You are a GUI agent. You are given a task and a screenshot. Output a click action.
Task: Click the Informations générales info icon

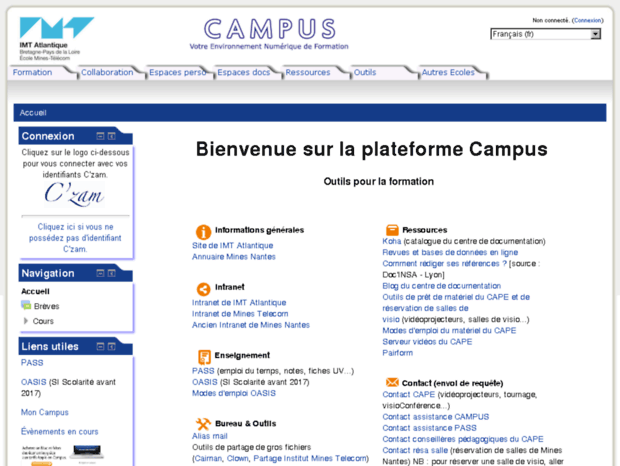(x=203, y=232)
